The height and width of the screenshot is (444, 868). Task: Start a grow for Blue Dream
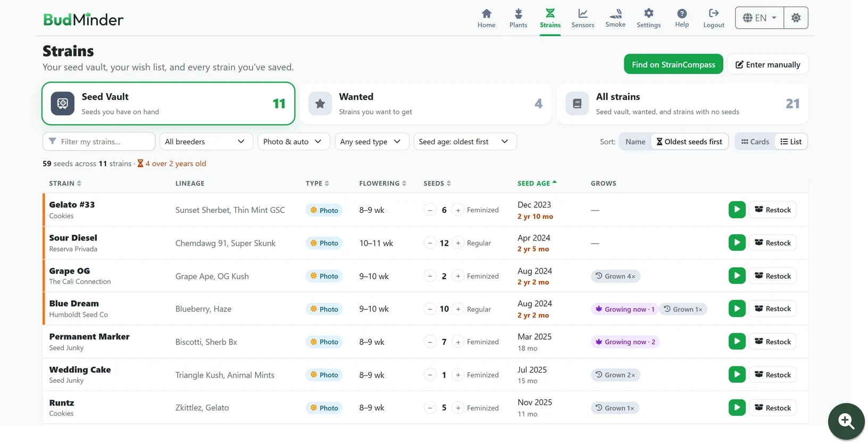coord(737,309)
